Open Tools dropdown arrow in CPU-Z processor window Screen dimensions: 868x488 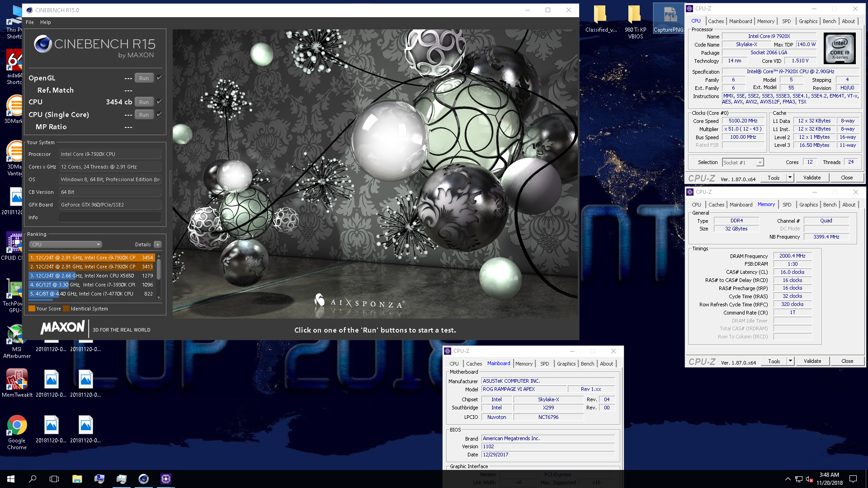click(x=790, y=178)
